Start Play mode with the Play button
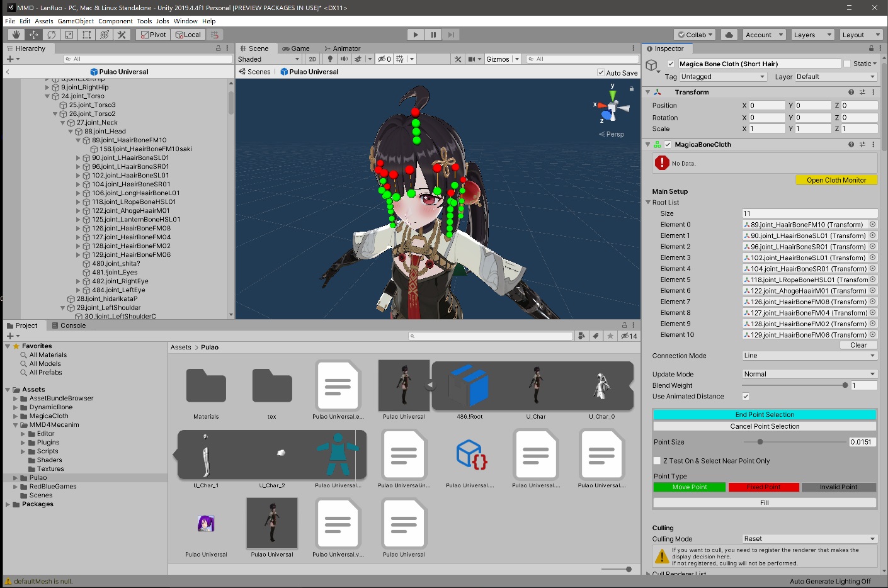The image size is (888, 588). 415,35
